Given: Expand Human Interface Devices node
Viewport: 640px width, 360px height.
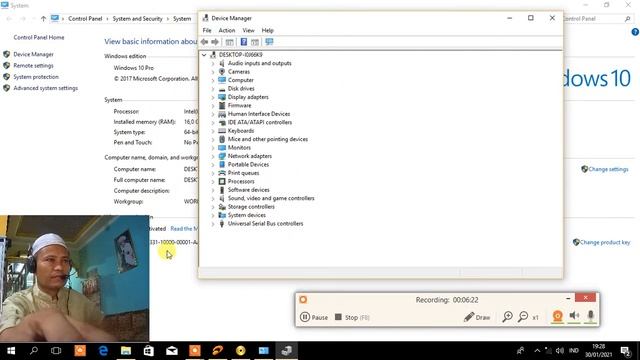Looking at the screenshot, I should pyautogui.click(x=213, y=114).
